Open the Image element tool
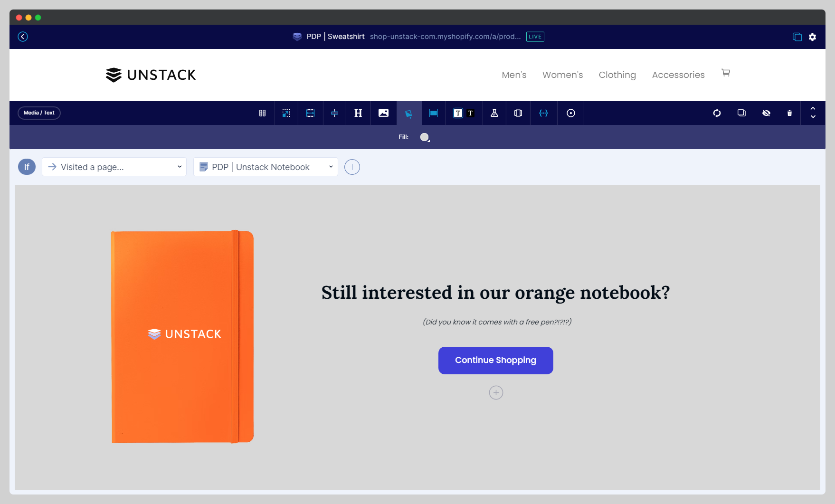The height and width of the screenshot is (504, 835). (383, 113)
